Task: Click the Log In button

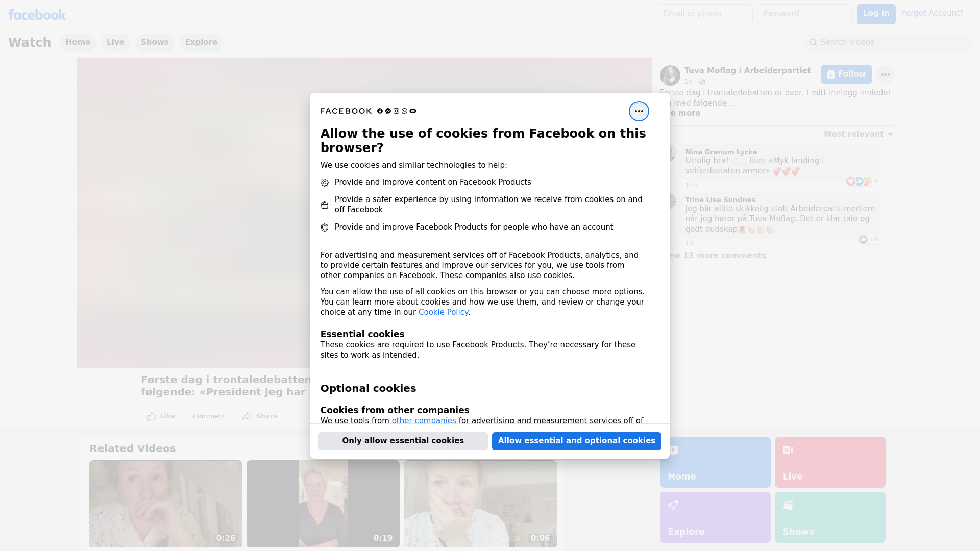Action: tap(876, 14)
